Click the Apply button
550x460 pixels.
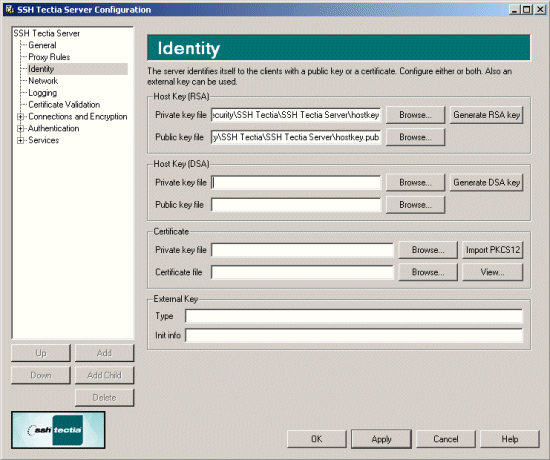point(381,439)
